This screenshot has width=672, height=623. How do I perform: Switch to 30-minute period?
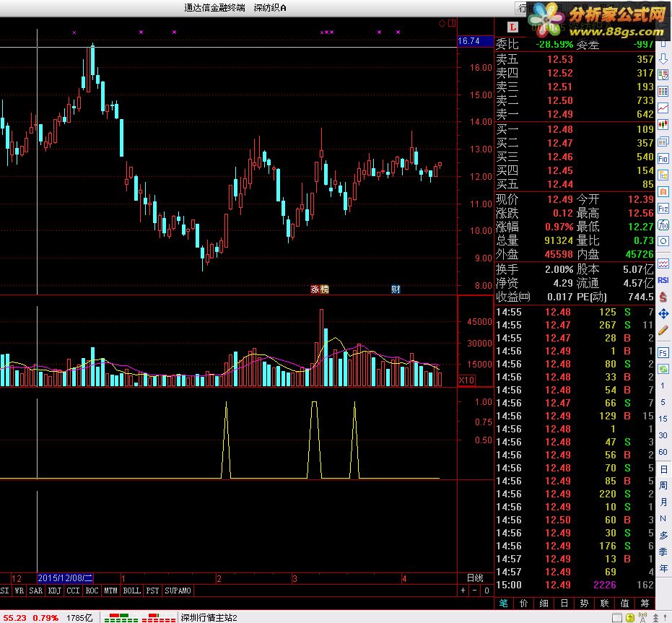pyautogui.click(x=663, y=435)
